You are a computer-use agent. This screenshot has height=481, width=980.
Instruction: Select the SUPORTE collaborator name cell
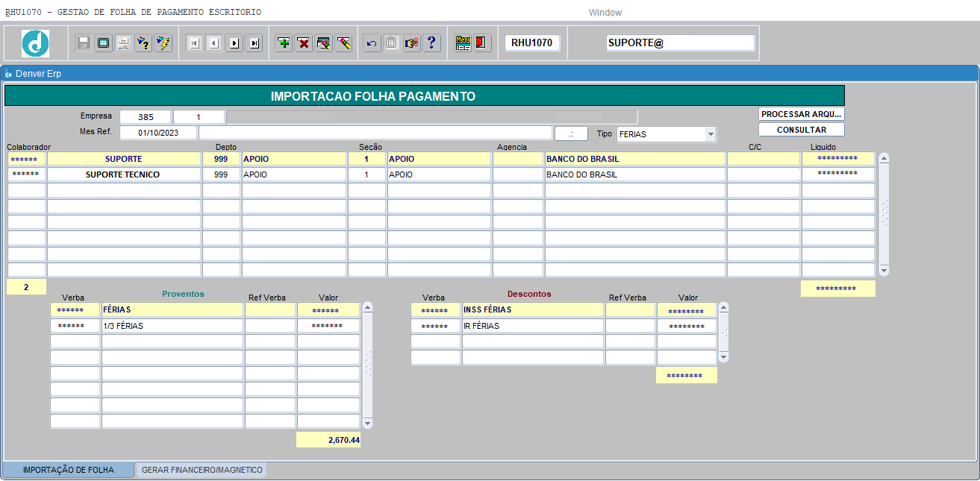(x=124, y=159)
